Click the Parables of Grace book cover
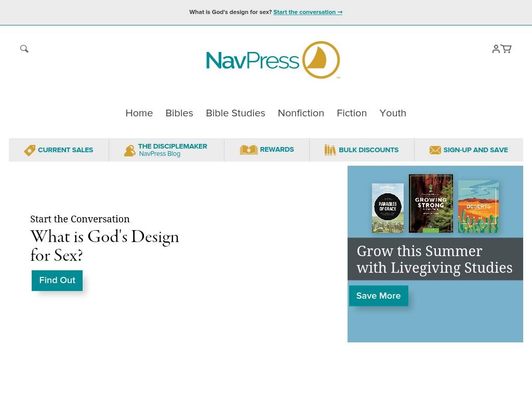Image resolution: width=532 pixels, height=399 pixels. click(x=388, y=208)
